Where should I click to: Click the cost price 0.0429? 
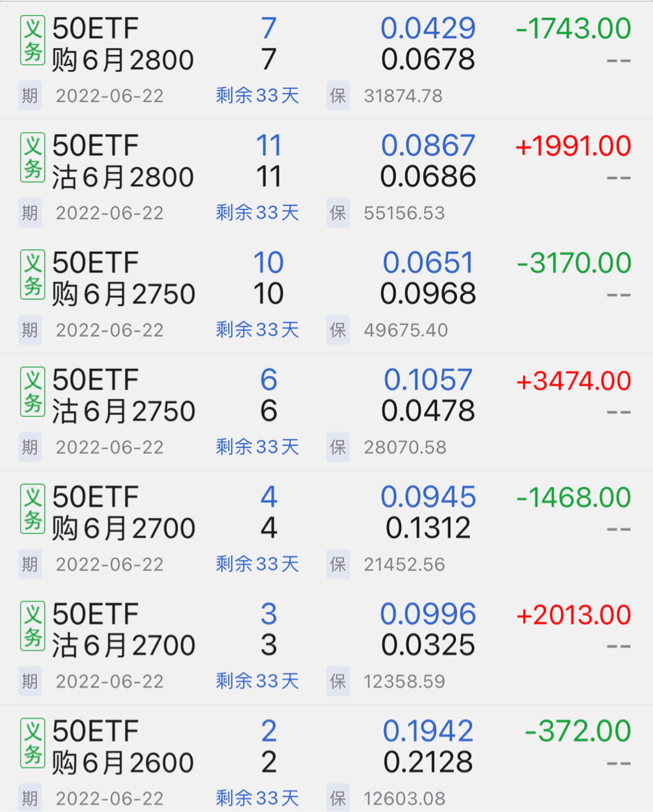coord(428,29)
